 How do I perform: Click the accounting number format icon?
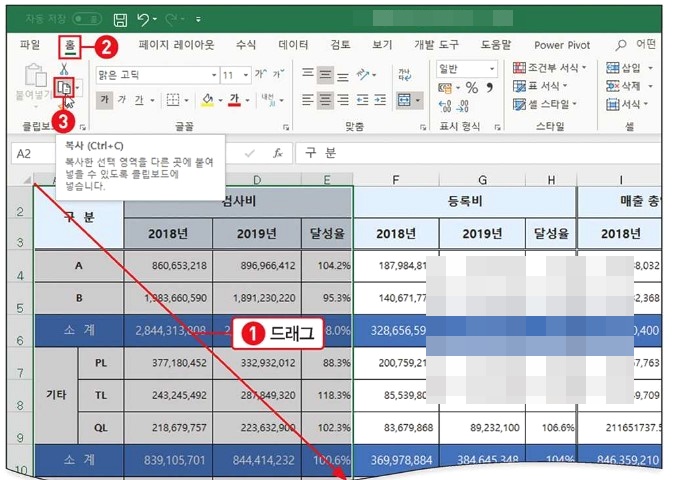[x=445, y=89]
